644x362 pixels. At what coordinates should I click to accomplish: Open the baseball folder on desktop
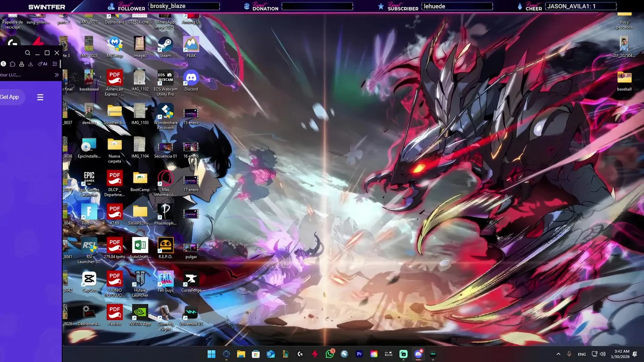tap(624, 81)
